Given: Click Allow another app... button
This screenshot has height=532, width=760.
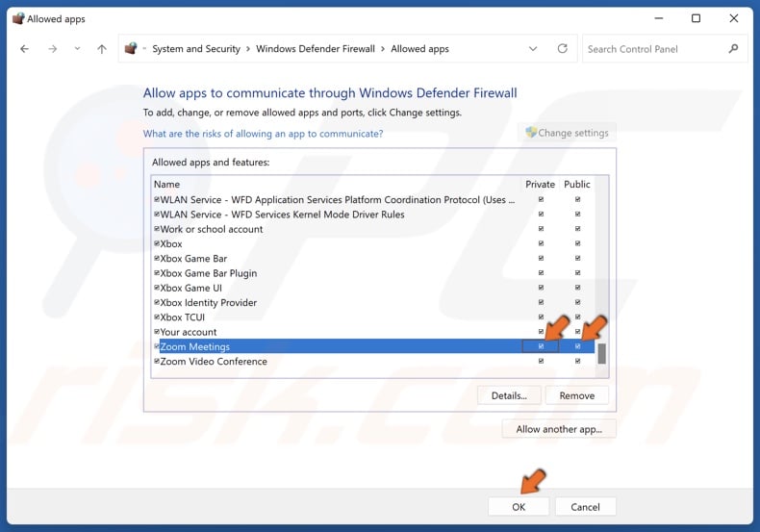Looking at the screenshot, I should [x=559, y=429].
